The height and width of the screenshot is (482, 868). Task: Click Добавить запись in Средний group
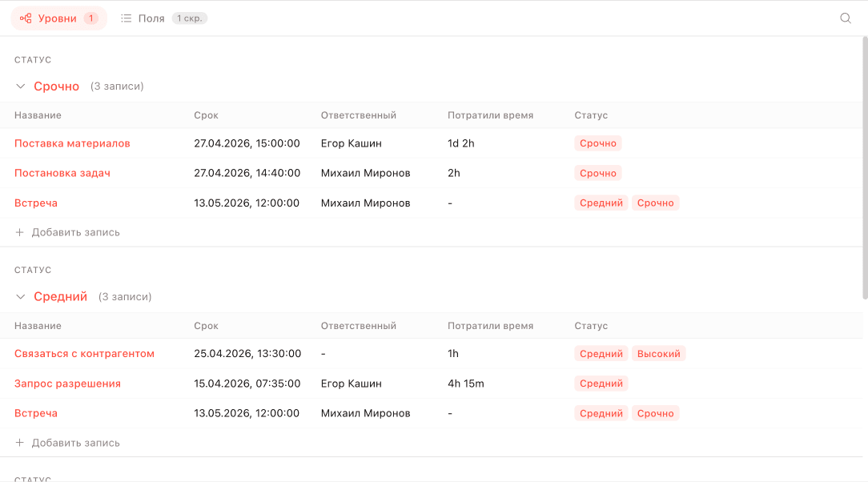pos(75,443)
